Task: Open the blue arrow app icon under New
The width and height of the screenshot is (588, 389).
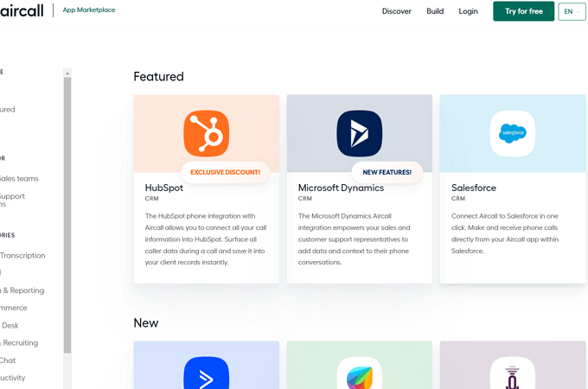Action: 207,373
